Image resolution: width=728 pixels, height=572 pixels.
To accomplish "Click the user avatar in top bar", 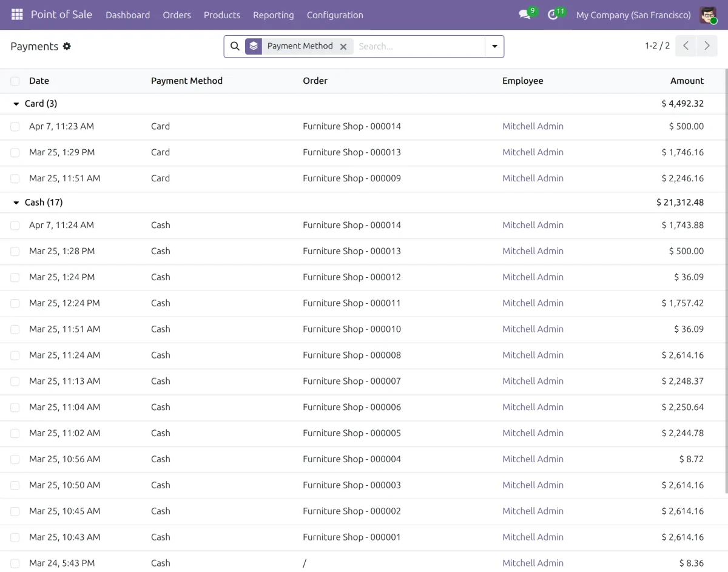I will [708, 15].
